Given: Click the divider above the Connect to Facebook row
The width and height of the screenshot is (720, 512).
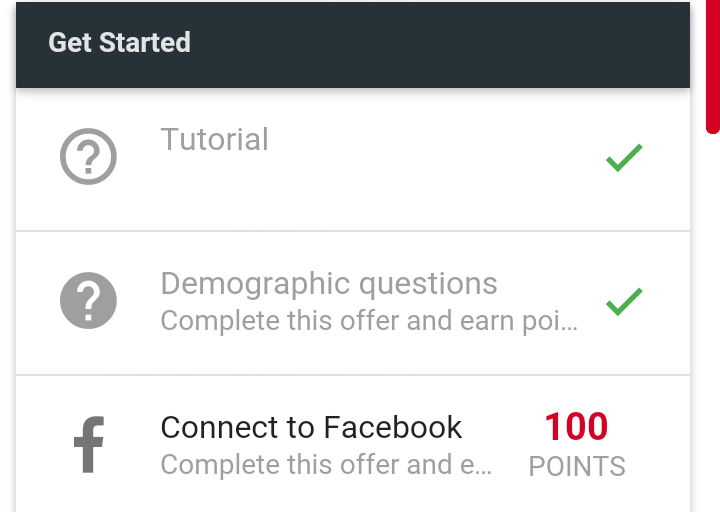Looking at the screenshot, I should pos(352,375).
